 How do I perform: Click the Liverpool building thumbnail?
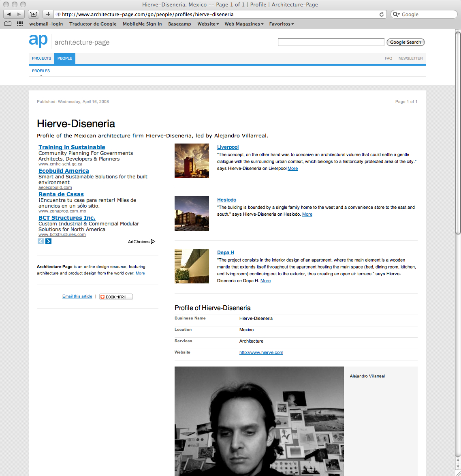pos(192,161)
